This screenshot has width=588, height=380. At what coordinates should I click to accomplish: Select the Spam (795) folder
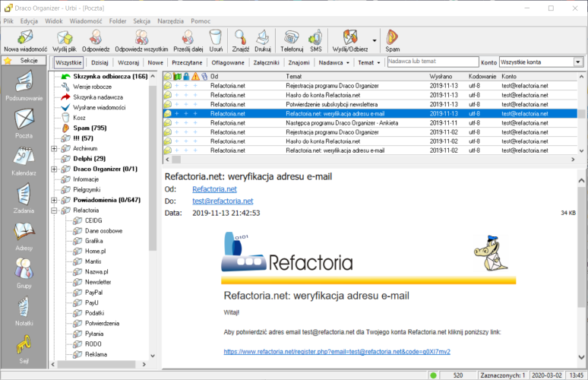(90, 128)
